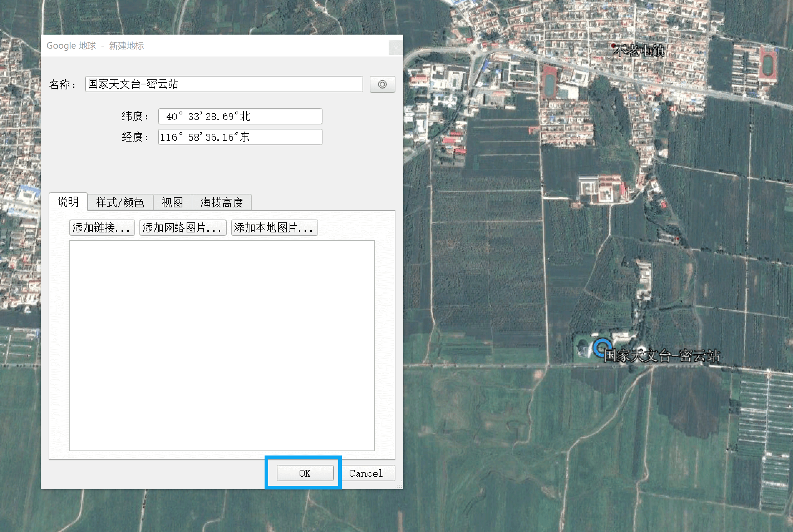This screenshot has height=532, width=793.
Task: Click into the 纬度 latitude field
Action: click(x=240, y=116)
